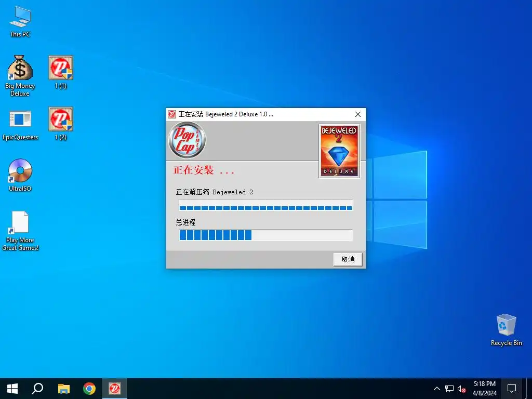The height and width of the screenshot is (399, 532).
Task: Click the 正在解压缩 Bejeweled 2 label
Action: (214, 192)
